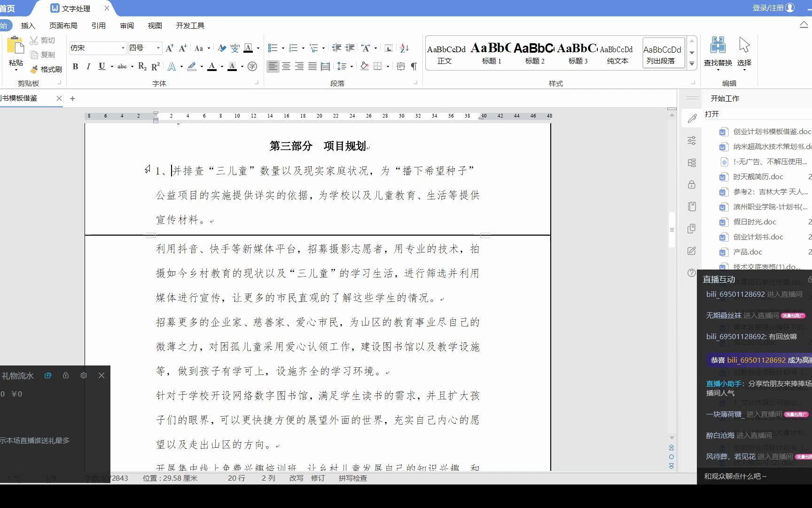Click the chat input 和观众聊点什么吧
Screen dimensions: 812x508
click(735, 476)
